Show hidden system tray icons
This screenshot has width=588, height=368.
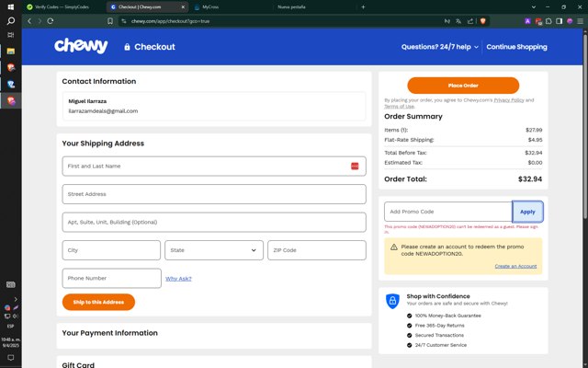[x=16, y=298]
